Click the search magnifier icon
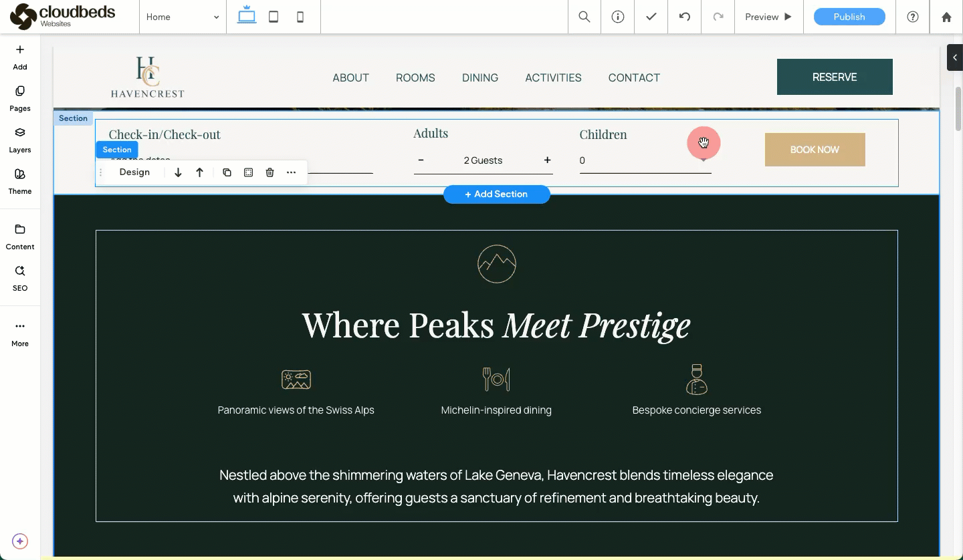 pos(584,17)
